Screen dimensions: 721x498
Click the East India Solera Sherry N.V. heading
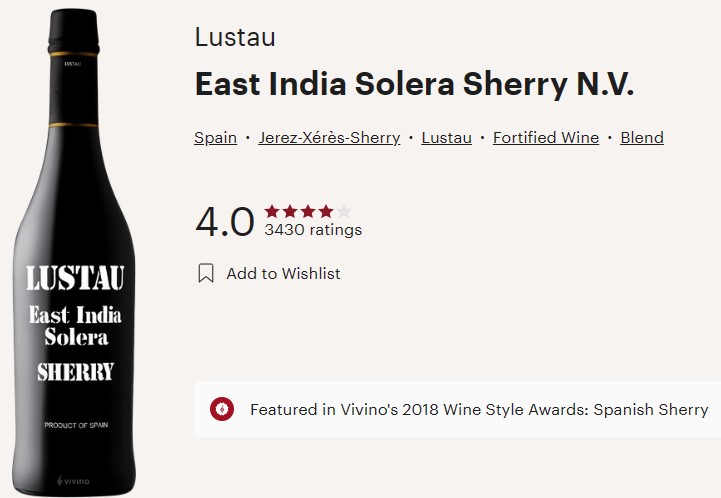[x=414, y=85]
